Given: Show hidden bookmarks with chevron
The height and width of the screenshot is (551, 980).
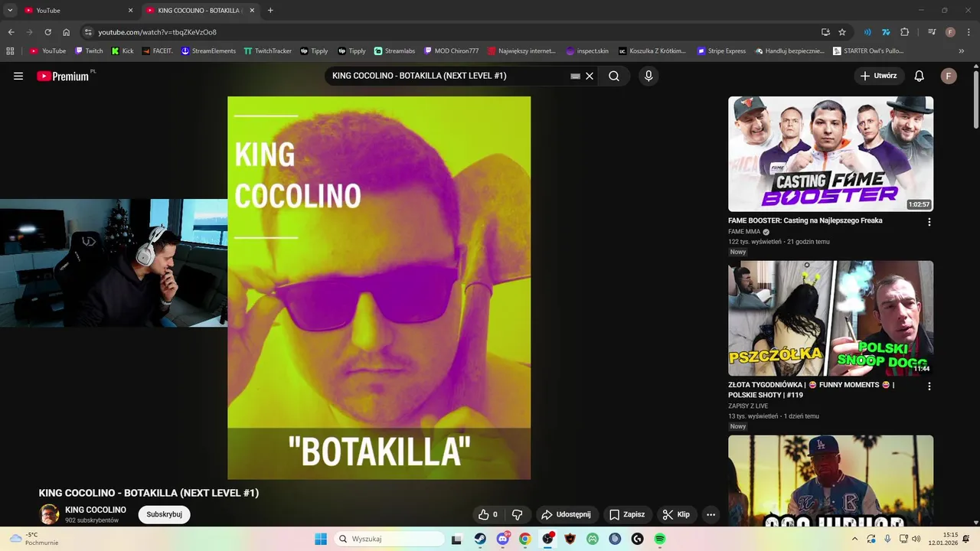Looking at the screenshot, I should point(962,51).
